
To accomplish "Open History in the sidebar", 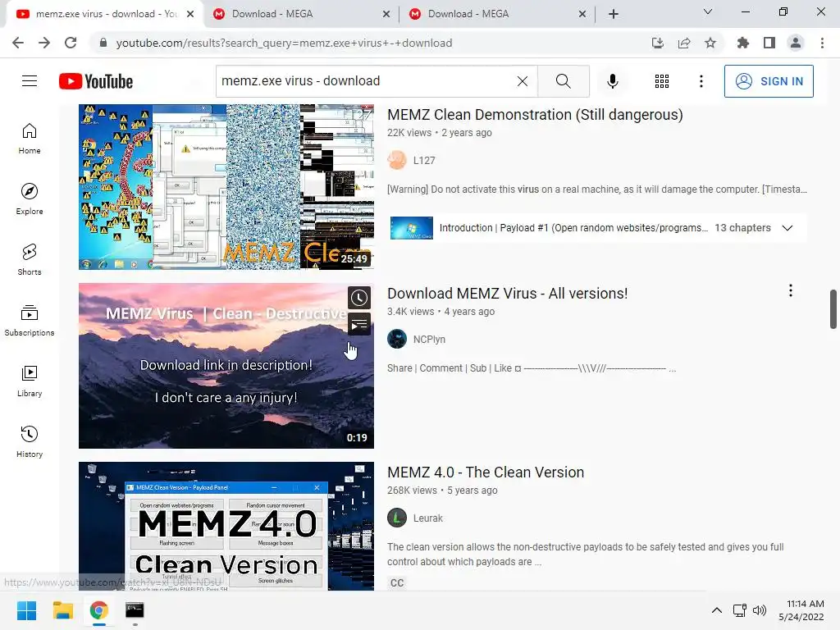I will [x=30, y=441].
